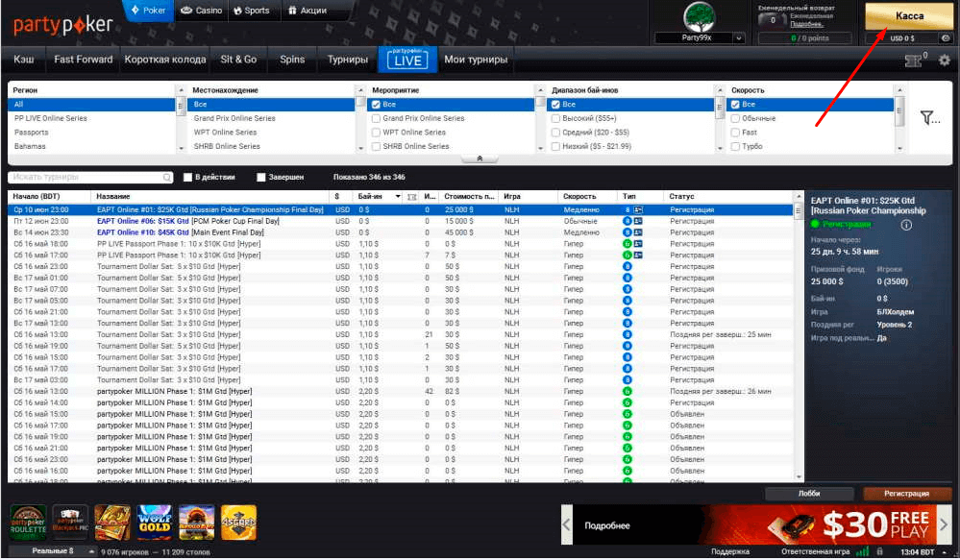Screen dimensions: 960x560
Task: Click the players column header icon
Action: [412, 197]
